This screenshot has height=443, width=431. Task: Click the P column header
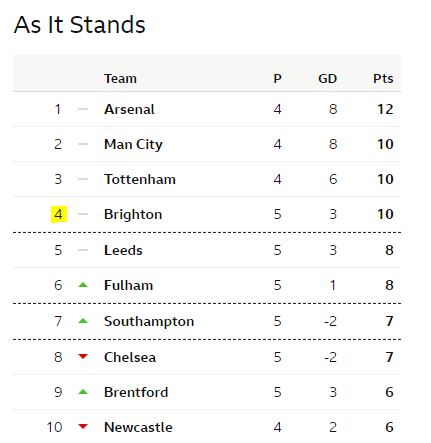click(x=277, y=79)
